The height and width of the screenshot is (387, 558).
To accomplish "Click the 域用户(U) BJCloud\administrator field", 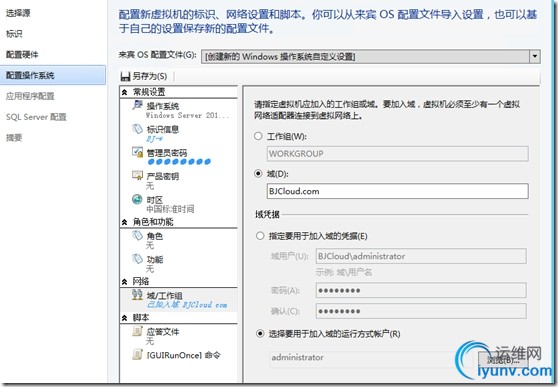I will point(421,256).
